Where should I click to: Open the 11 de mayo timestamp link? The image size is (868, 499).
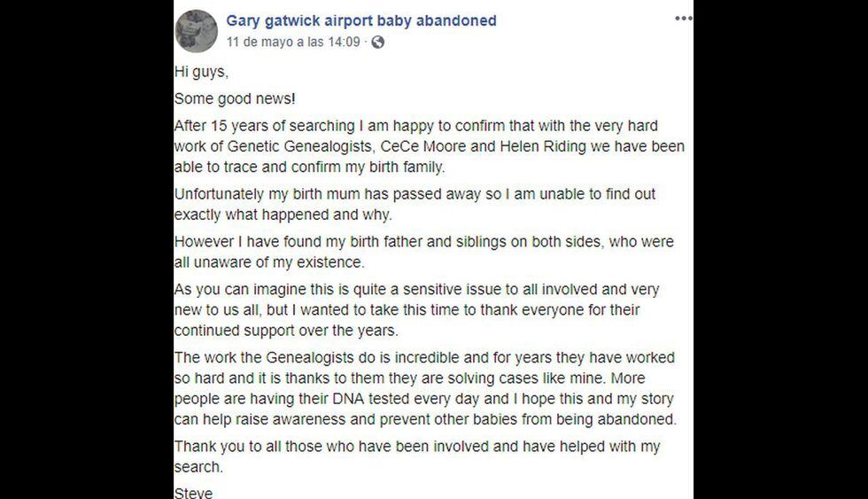point(293,42)
